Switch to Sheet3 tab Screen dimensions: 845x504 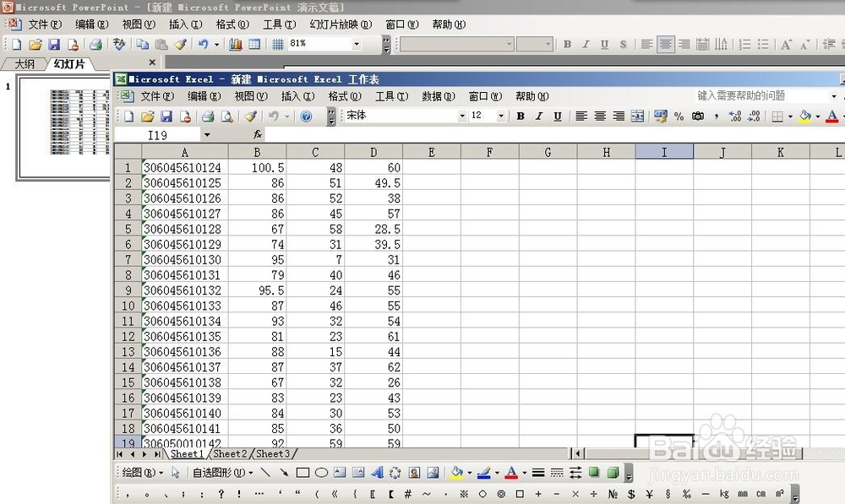[273, 454]
